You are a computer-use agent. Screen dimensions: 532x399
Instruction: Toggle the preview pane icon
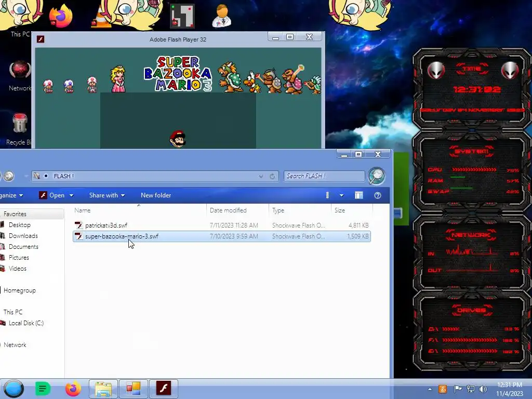358,195
